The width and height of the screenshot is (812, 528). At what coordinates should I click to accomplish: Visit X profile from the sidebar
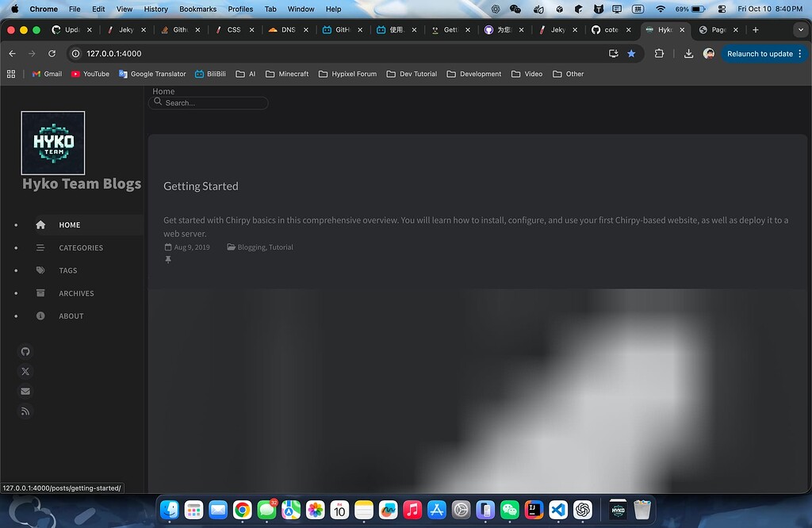click(x=25, y=371)
